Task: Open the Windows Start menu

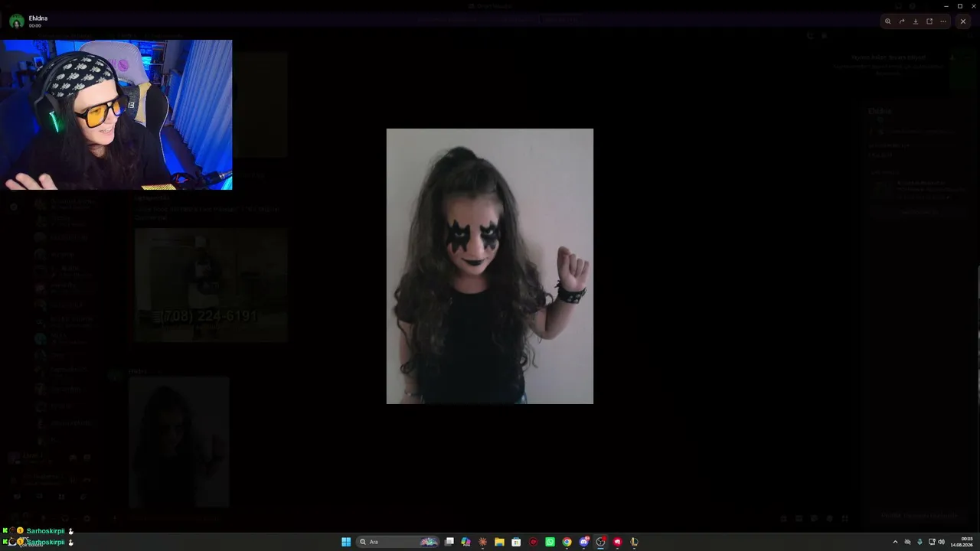Action: (x=346, y=542)
